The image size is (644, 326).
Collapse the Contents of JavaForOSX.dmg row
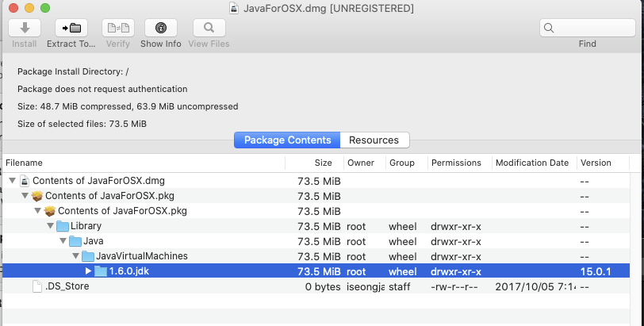coord(13,181)
